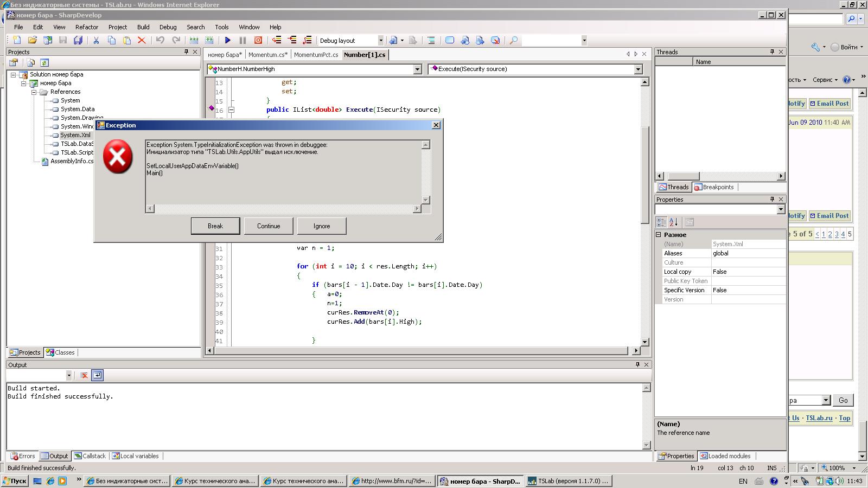This screenshot has width=868, height=488.
Task: Toggle word wrap in Output panel
Action: pos(97,375)
